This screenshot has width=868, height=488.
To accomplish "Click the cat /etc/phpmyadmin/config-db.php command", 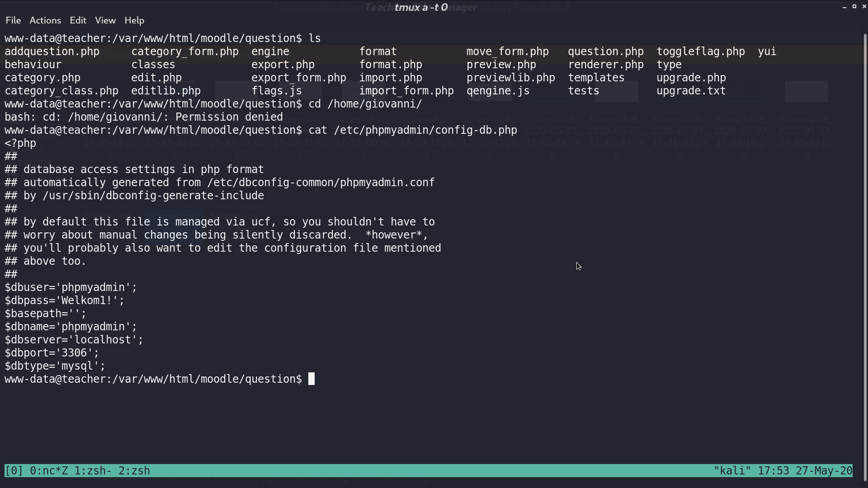I will click(x=413, y=130).
